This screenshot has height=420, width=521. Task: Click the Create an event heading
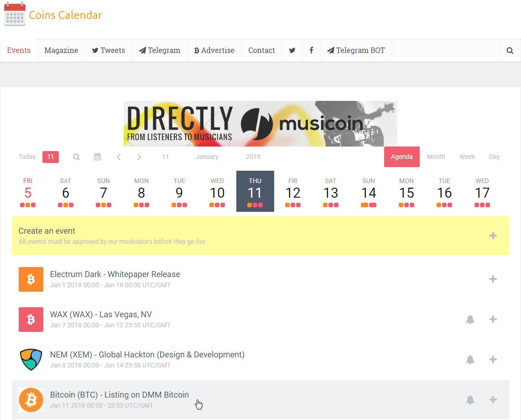[47, 231]
